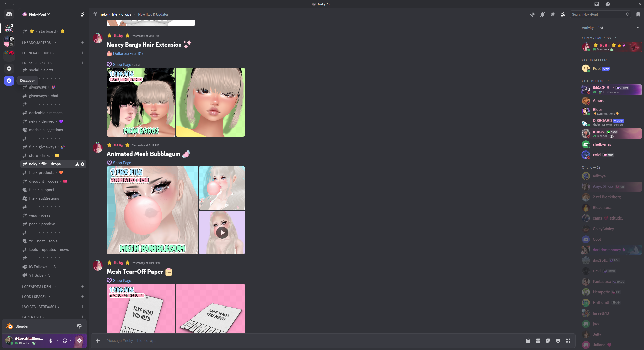Image resolution: width=644 pixels, height=350 pixels.
Task: Open the Threads icon in header
Action: tap(532, 14)
